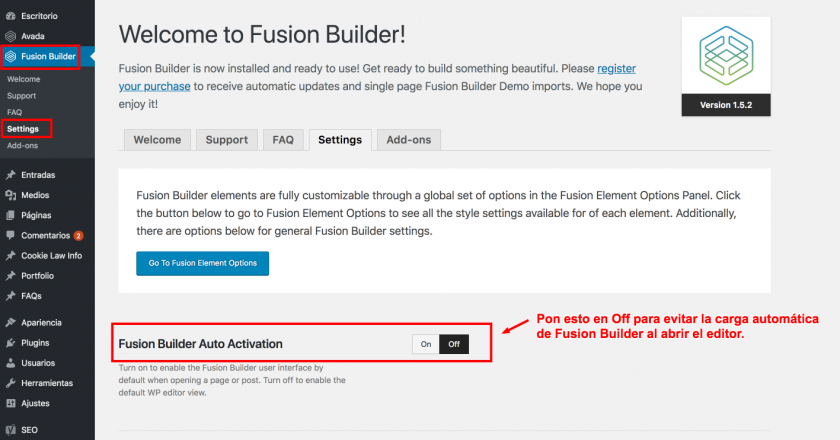
Task: Set Auto Activation toggle to Off
Action: pyautogui.click(x=454, y=344)
